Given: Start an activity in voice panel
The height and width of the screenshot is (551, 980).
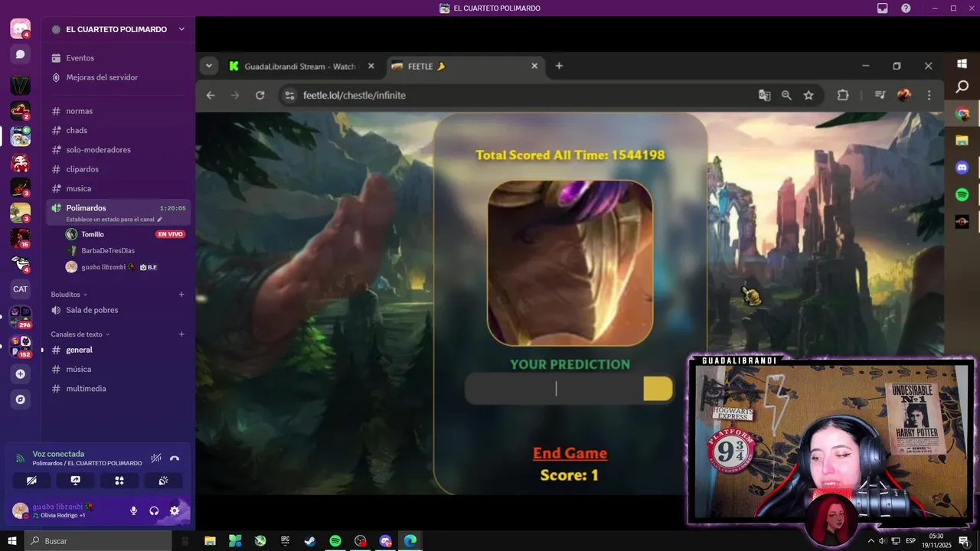Looking at the screenshot, I should click(119, 481).
